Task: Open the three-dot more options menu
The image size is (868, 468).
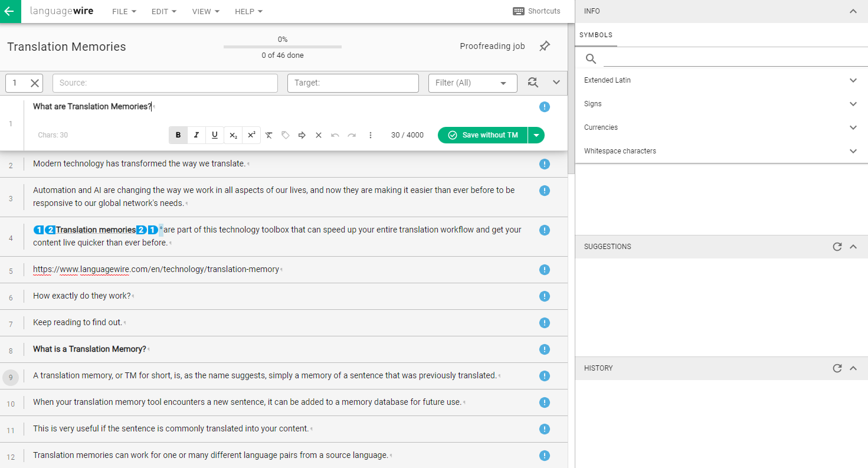Action: [371, 135]
